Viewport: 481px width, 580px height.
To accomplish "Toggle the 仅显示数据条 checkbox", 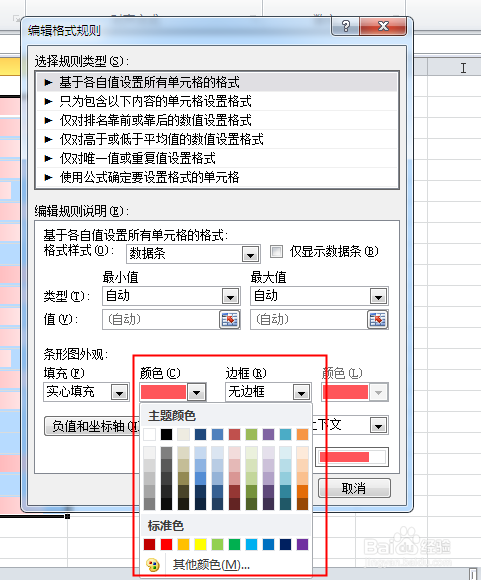I will coord(276,252).
